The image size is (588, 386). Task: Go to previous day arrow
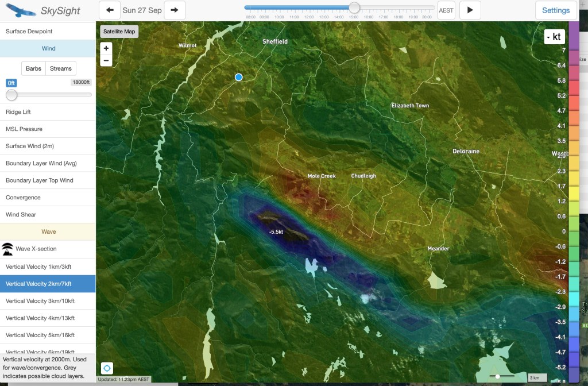[x=110, y=10]
